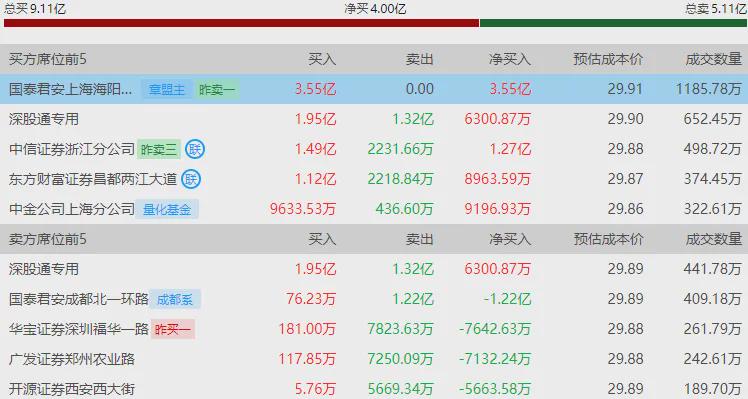
Task: Open the 中金公司上海分公司 seat name
Action: coord(72,209)
